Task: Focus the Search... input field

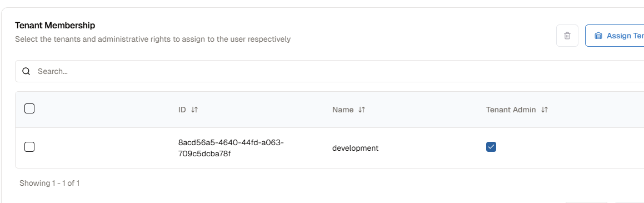Action: [330, 71]
